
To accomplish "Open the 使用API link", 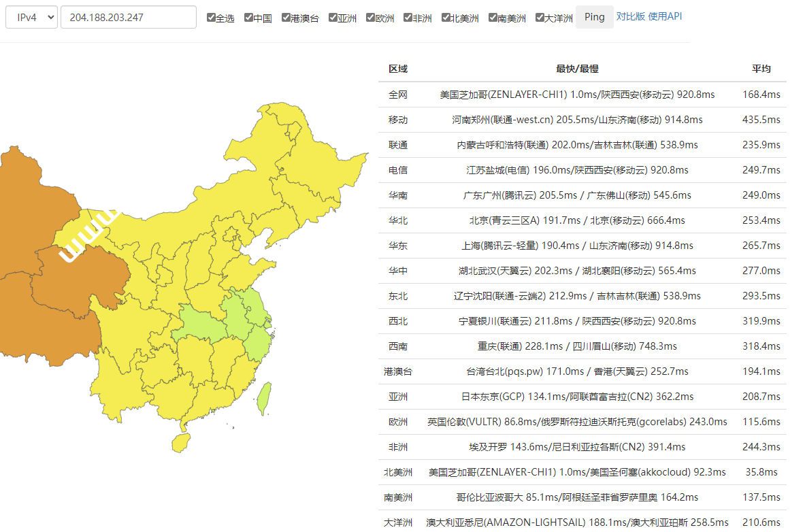I will (666, 16).
